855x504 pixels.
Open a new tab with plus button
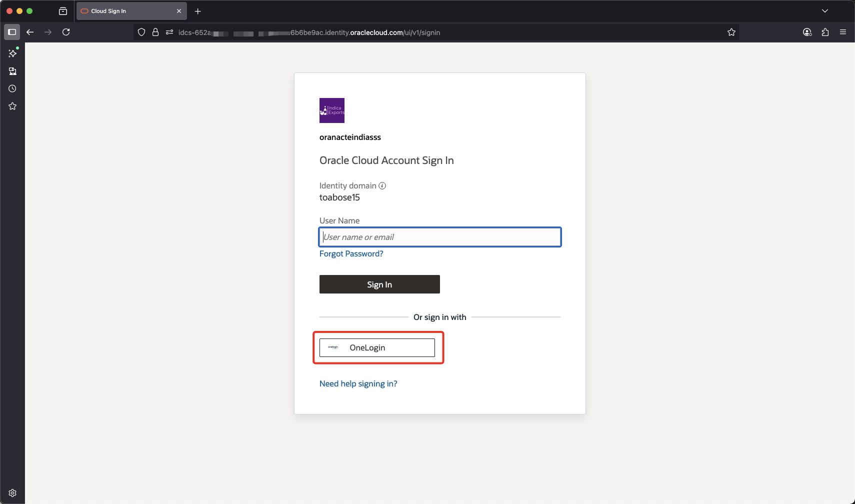[198, 11]
